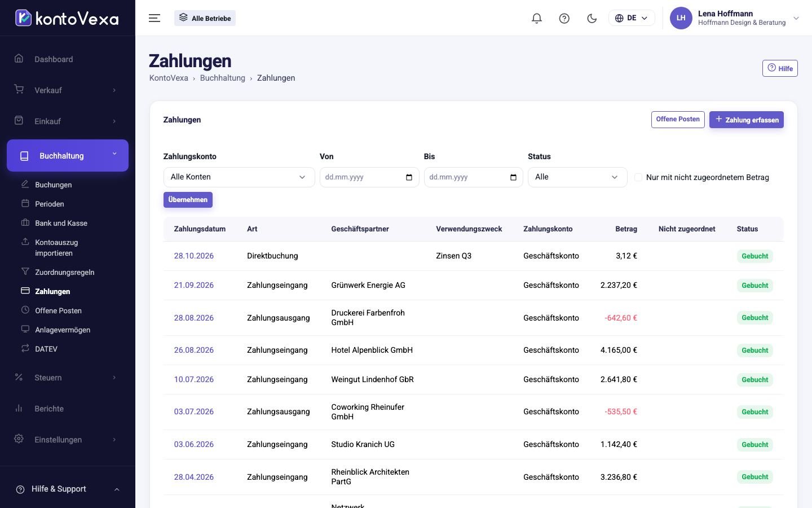Click the LH user avatar
Screen dimensions: 812x508
coord(681,18)
